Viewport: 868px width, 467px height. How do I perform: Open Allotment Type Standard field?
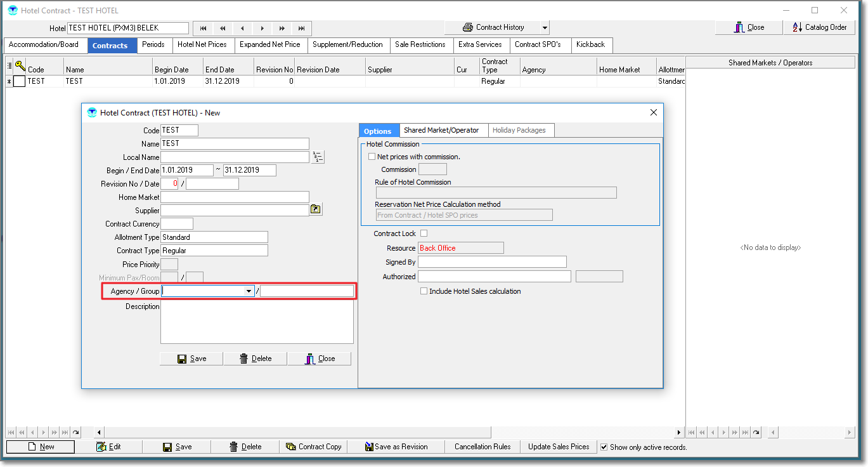click(214, 237)
